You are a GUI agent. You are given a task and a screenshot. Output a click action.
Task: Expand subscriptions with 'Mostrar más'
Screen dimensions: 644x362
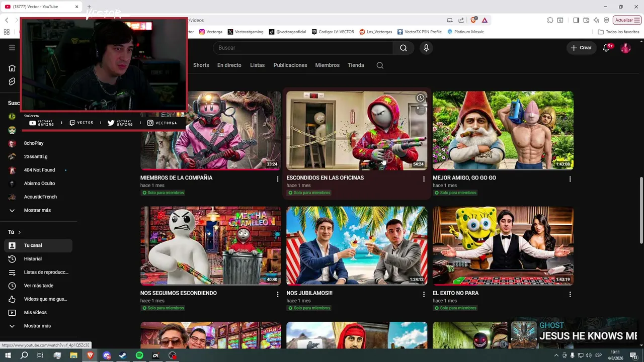point(38,210)
